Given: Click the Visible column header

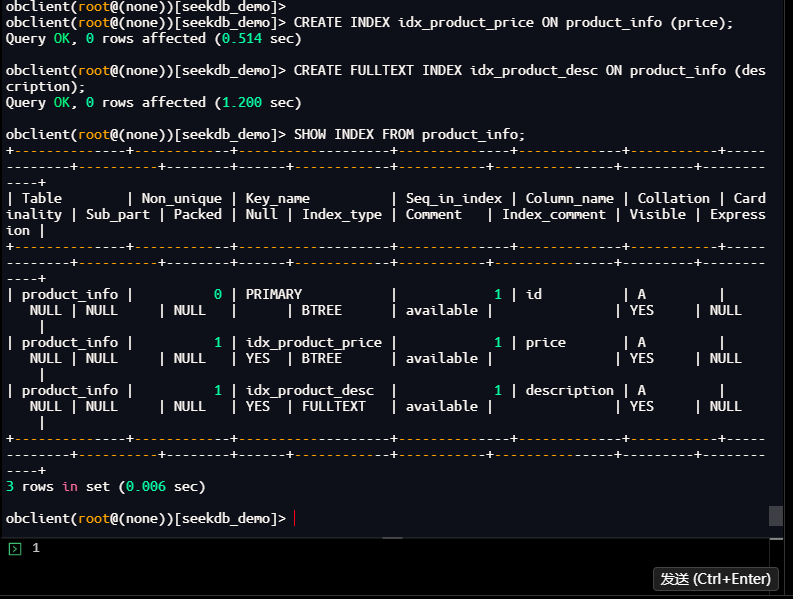Looking at the screenshot, I should pos(657,214).
